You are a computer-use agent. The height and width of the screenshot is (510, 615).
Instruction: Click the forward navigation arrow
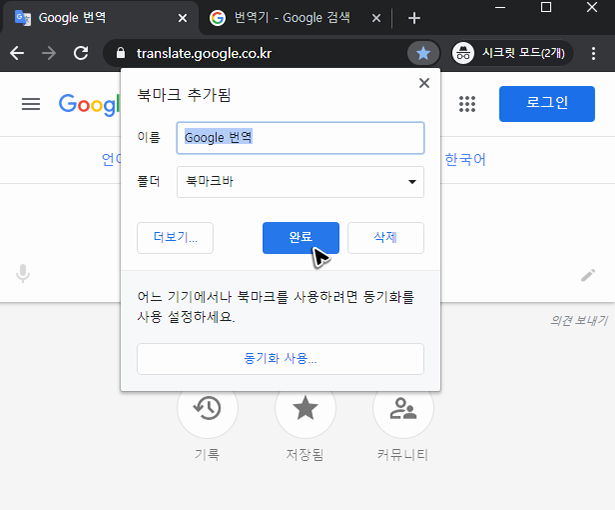[49, 53]
